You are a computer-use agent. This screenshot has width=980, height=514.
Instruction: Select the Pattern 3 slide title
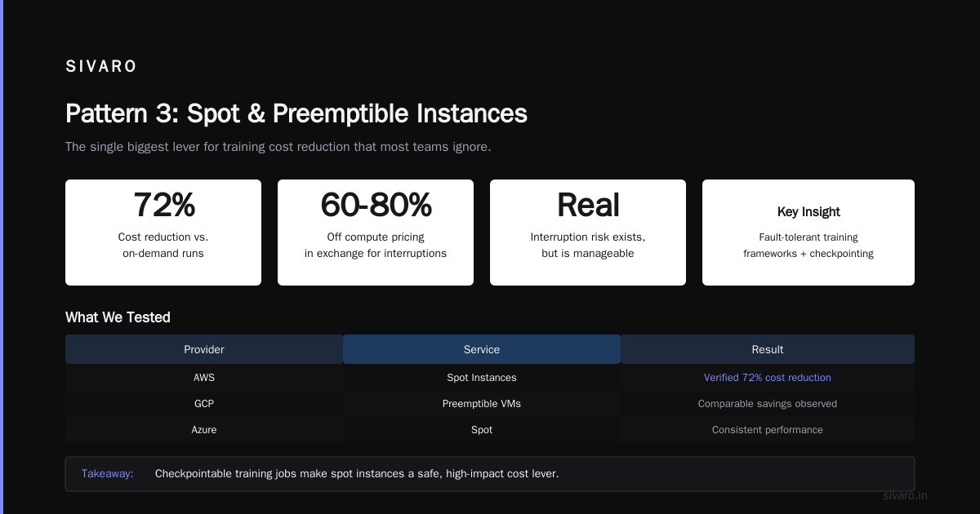296,113
